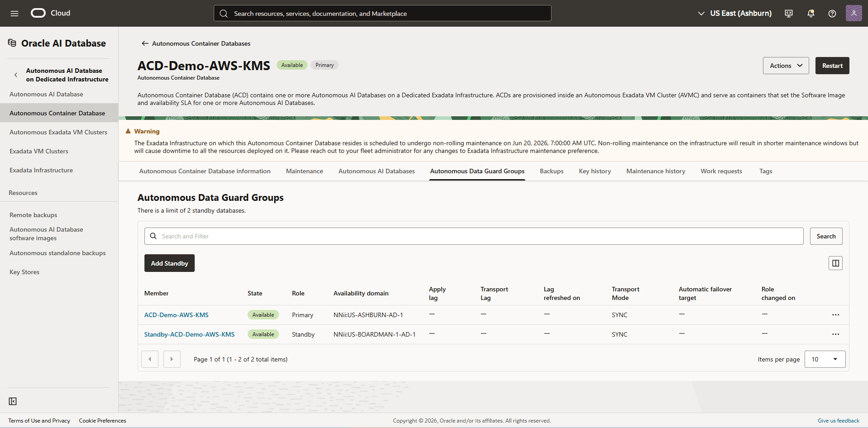This screenshot has width=868, height=428.
Task: Open Key Stores in sidebar
Action: (24, 272)
